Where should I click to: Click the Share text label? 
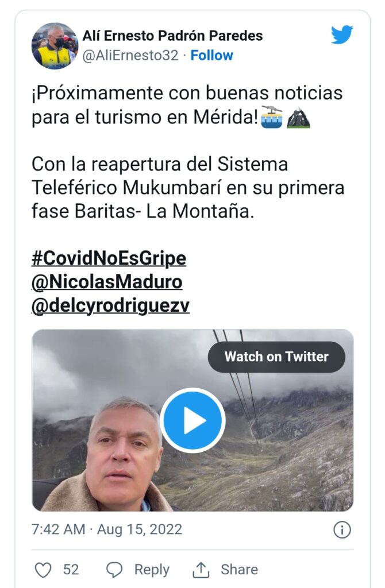coord(240,570)
